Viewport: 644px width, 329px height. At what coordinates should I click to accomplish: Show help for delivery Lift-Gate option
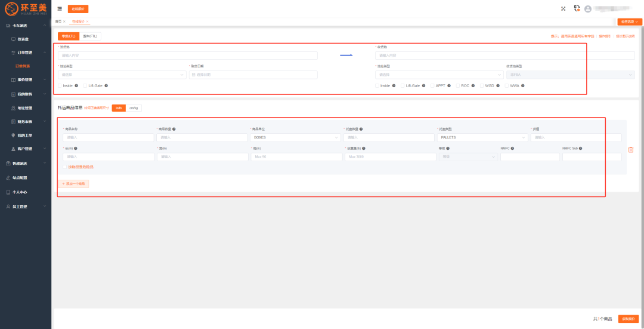(423, 85)
